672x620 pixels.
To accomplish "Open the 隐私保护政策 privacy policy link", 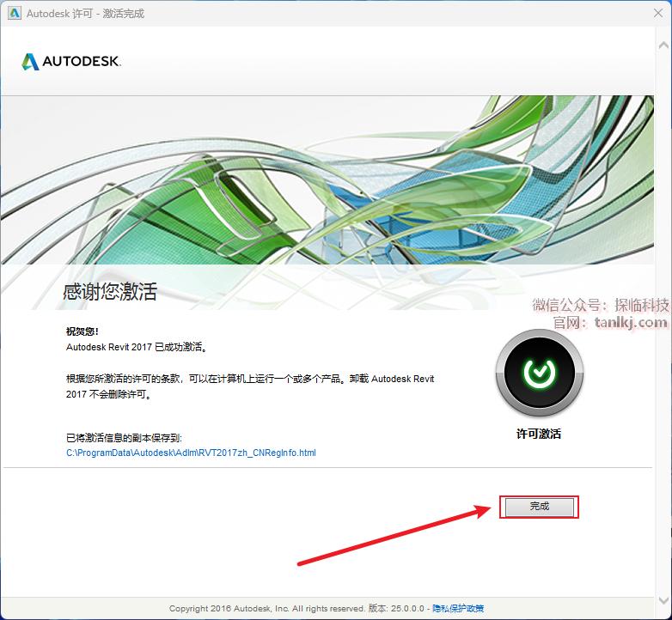I will point(458,609).
